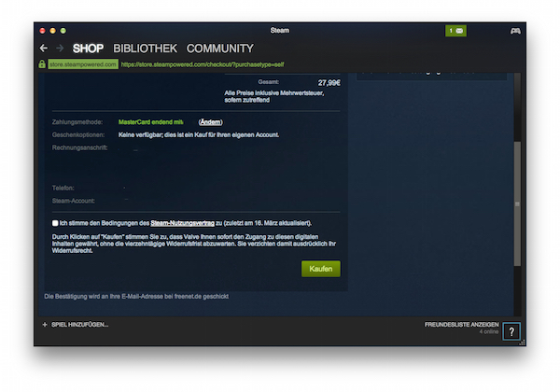Show friends list via Freundesliste anzeigen
This screenshot has height=392, width=560.
click(461, 325)
